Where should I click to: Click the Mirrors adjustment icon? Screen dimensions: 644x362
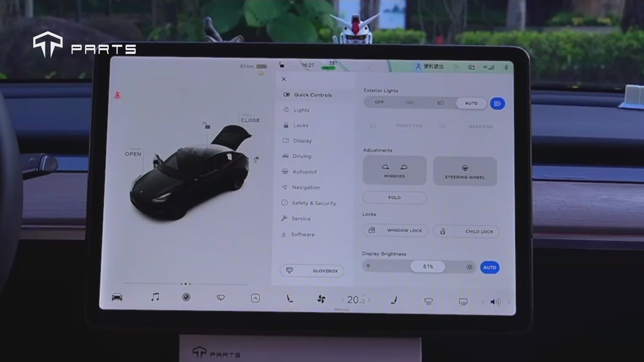coord(394,171)
